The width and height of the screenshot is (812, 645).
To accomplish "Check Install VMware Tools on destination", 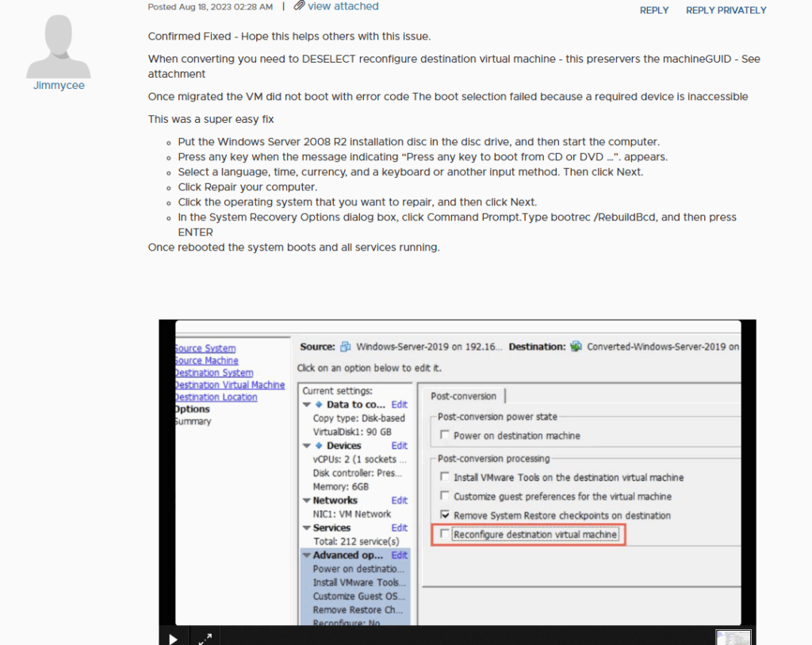I will 444,478.
